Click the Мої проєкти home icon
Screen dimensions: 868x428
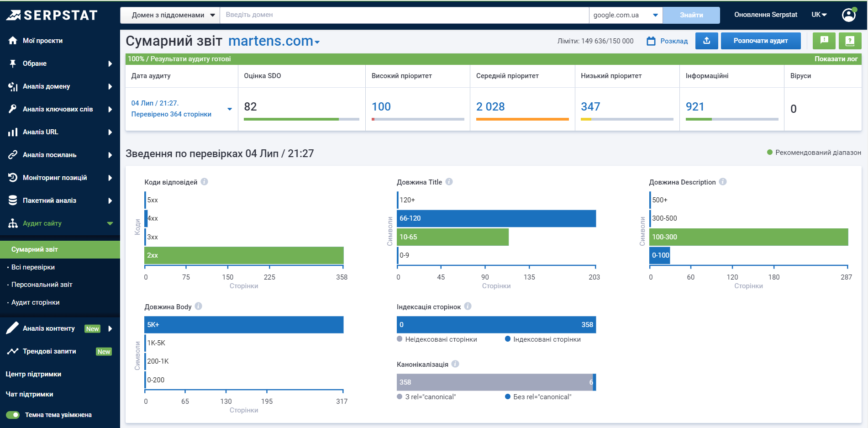click(13, 41)
